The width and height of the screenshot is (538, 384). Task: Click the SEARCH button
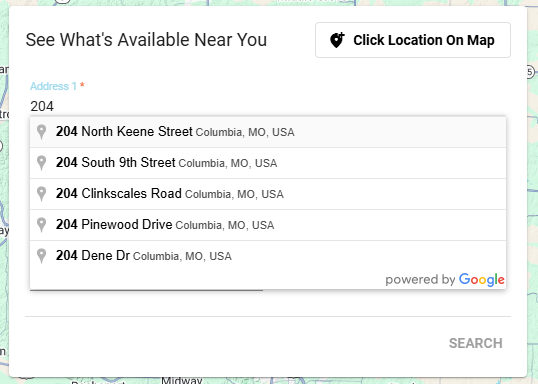click(476, 343)
